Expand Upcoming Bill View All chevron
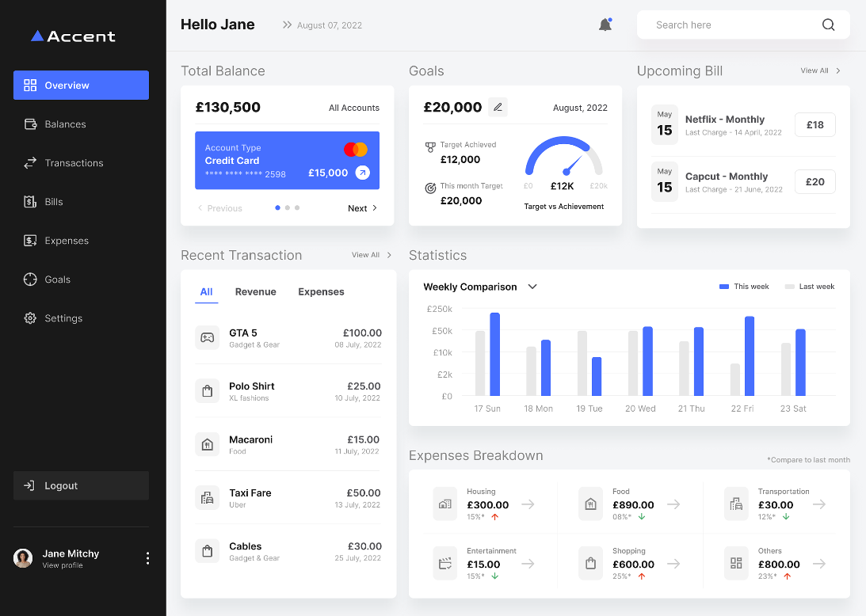 click(838, 70)
